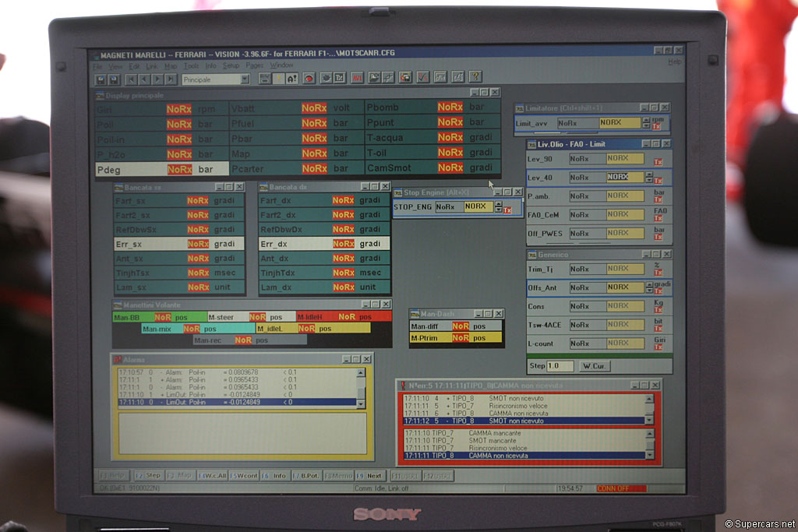This screenshot has width=798, height=532.
Task: Click the red record circle toolbar icon
Action: [x=309, y=79]
